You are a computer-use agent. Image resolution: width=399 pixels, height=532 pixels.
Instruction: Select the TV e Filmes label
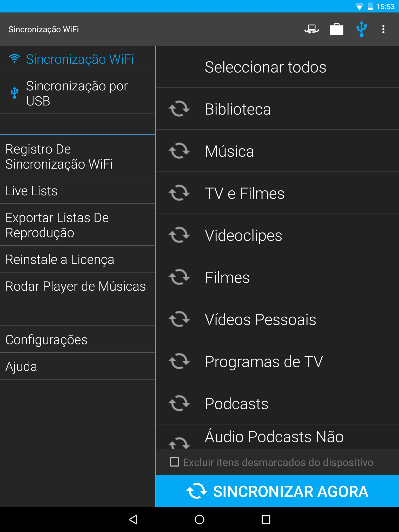(244, 193)
